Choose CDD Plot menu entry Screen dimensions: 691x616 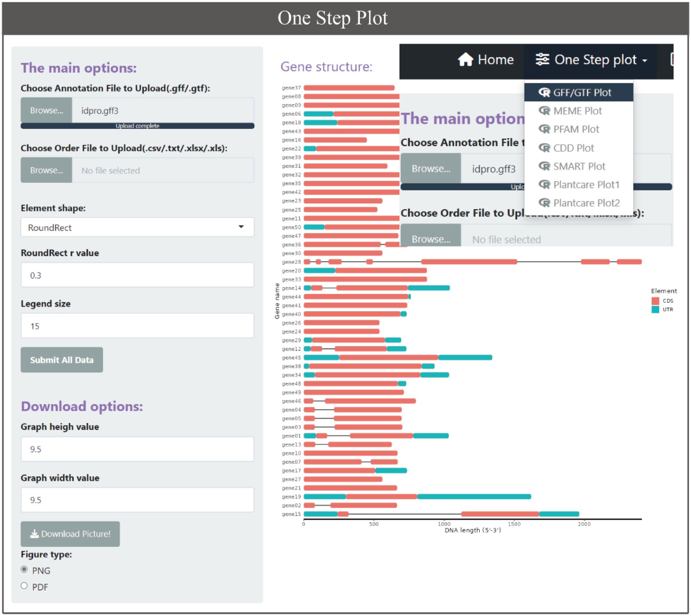578,148
